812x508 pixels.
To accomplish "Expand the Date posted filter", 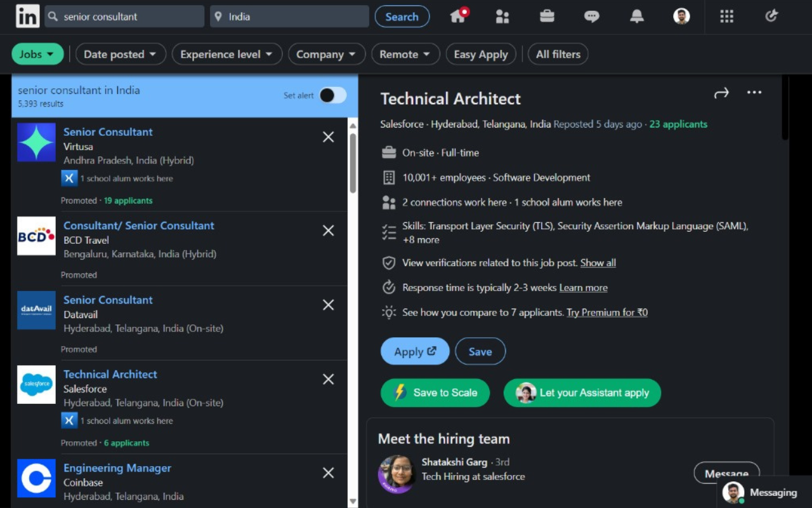I will tap(121, 54).
